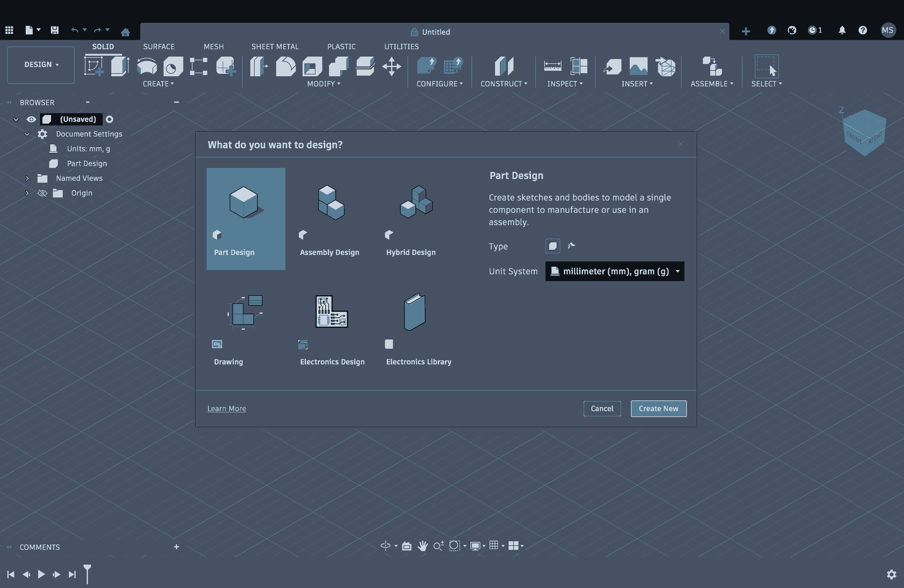Expand the Named Views folder
This screenshot has height=588, width=904.
click(x=27, y=178)
